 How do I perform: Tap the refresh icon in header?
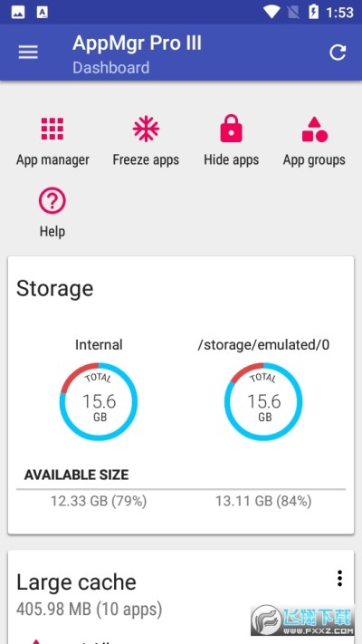coord(338,53)
